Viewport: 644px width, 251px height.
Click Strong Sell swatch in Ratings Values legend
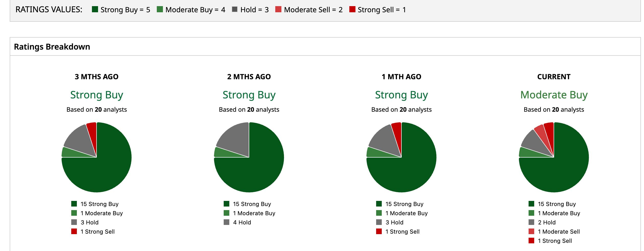(x=352, y=9)
